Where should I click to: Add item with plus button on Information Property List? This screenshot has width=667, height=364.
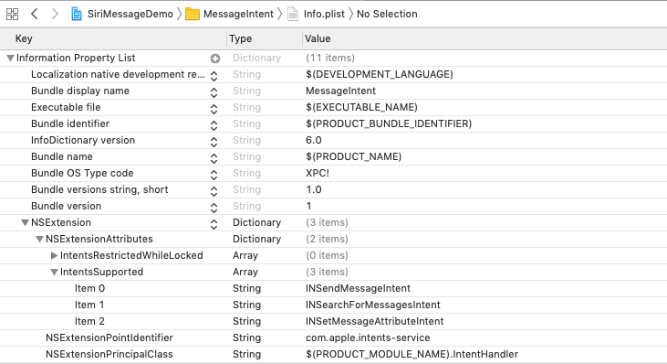point(215,58)
